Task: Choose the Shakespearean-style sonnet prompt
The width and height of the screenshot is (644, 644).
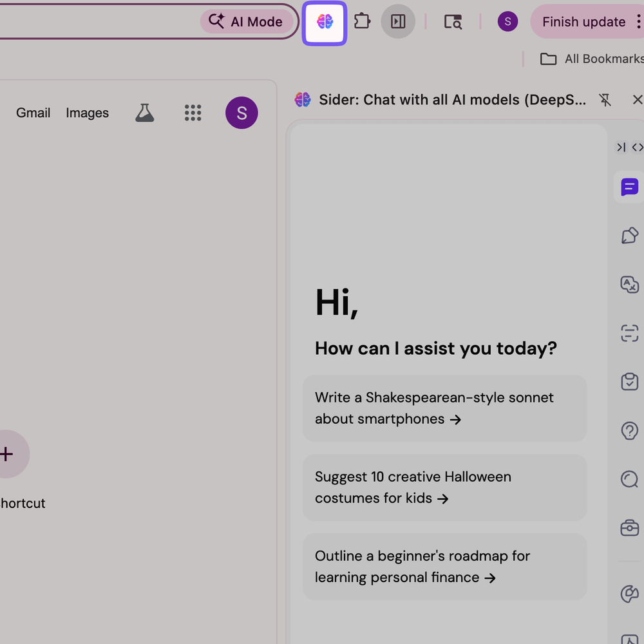Action: 445,408
